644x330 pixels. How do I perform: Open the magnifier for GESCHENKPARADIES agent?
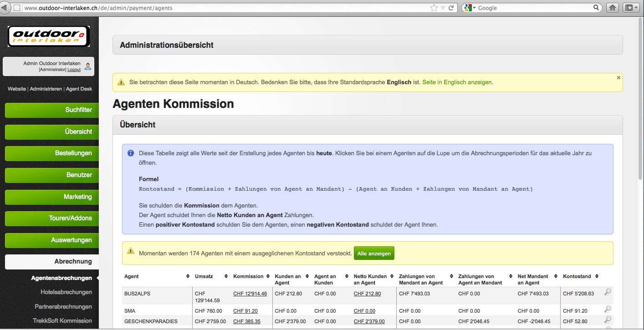pyautogui.click(x=608, y=320)
